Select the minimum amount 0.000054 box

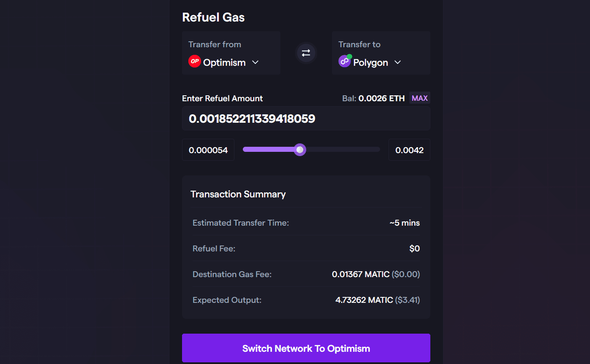pyautogui.click(x=208, y=150)
